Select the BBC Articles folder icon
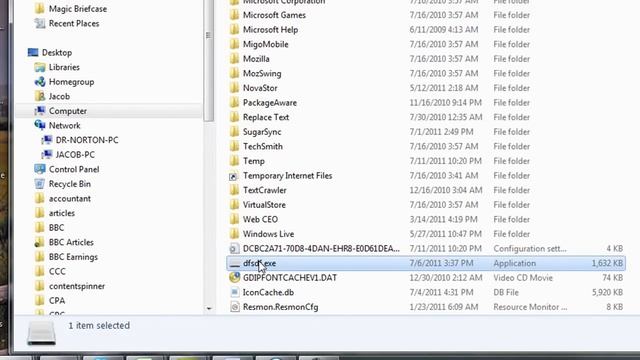640x360 pixels. (40, 242)
